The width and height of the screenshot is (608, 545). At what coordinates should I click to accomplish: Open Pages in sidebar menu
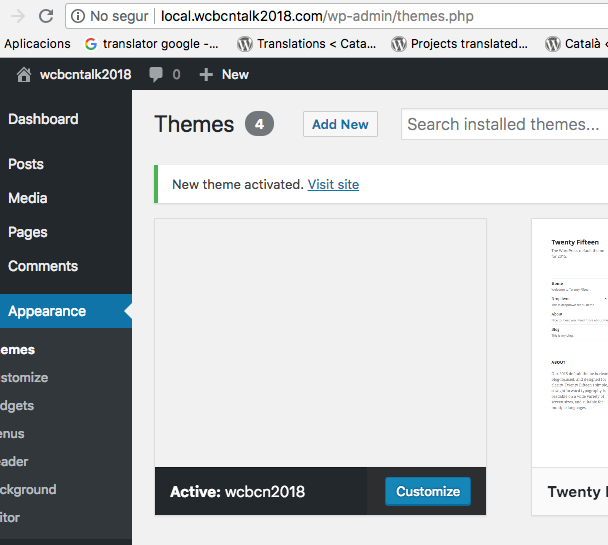click(28, 232)
